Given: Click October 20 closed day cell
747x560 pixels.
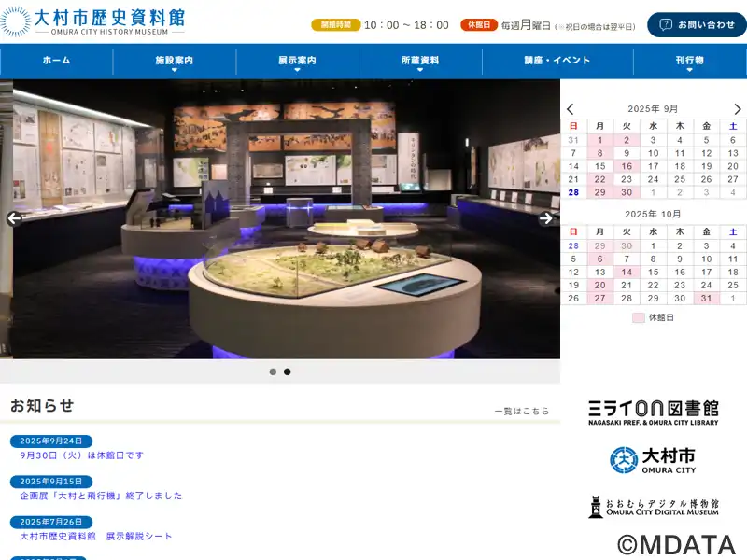Looking at the screenshot, I should point(599,285).
